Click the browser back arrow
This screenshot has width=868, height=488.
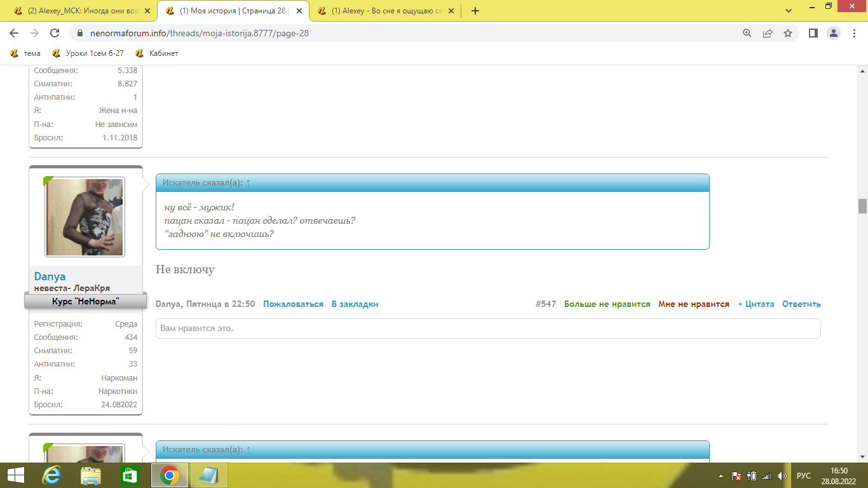(14, 33)
